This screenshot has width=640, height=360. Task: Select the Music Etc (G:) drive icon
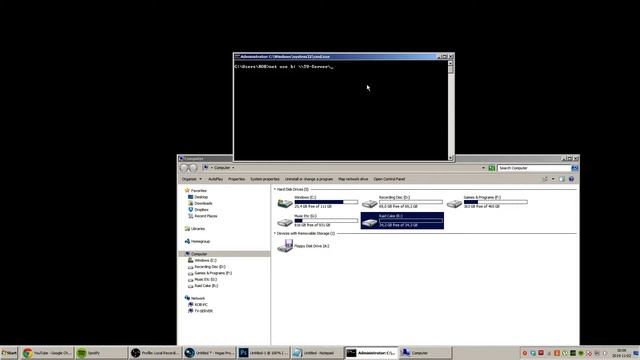tap(284, 222)
